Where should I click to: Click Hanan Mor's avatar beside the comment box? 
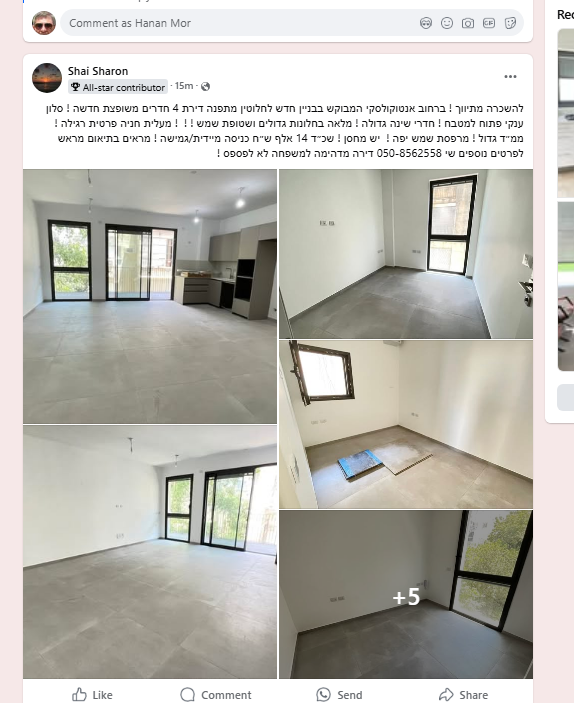pos(44,23)
